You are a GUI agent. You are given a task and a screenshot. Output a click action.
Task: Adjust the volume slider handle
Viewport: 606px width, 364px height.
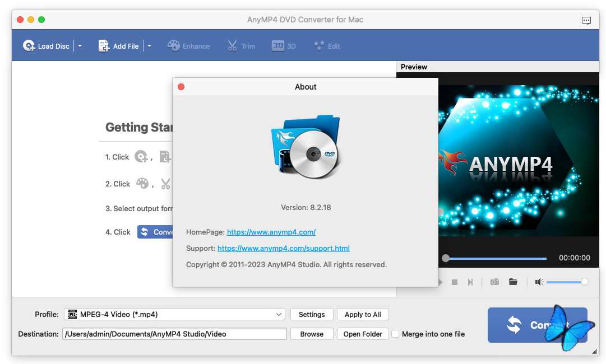point(585,282)
